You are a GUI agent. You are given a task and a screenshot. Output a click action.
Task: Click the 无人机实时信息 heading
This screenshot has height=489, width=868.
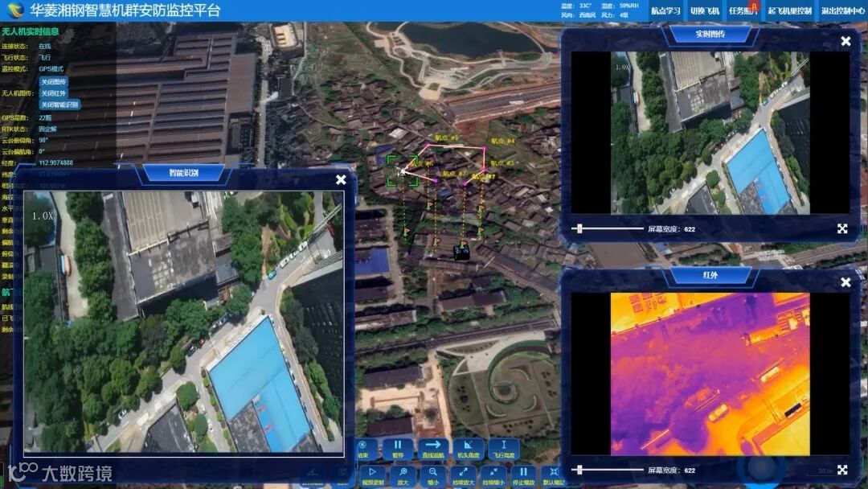pos(31,31)
